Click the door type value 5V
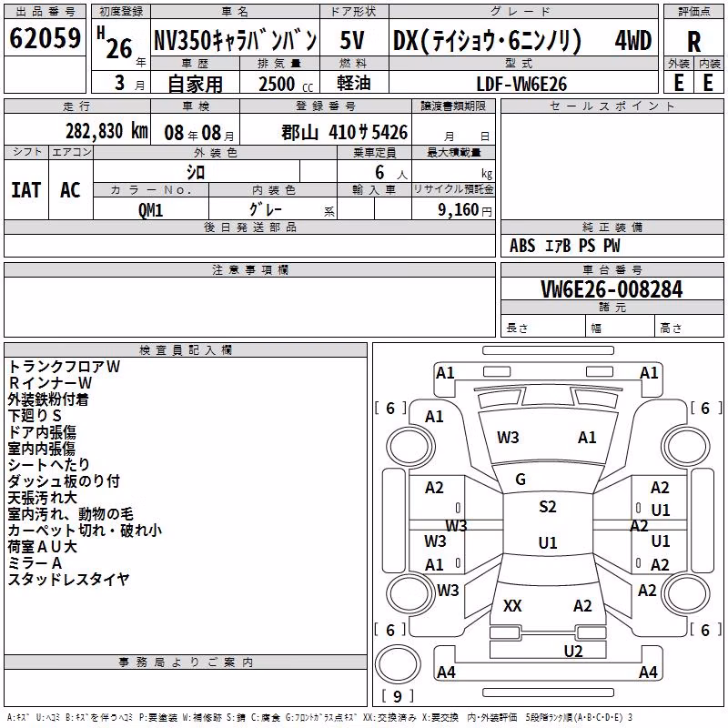The height and width of the screenshot is (728, 728). click(352, 40)
